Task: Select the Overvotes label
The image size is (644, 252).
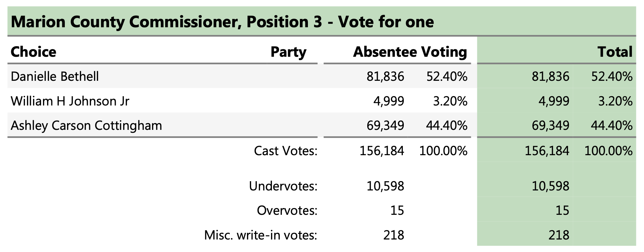Action: click(287, 210)
